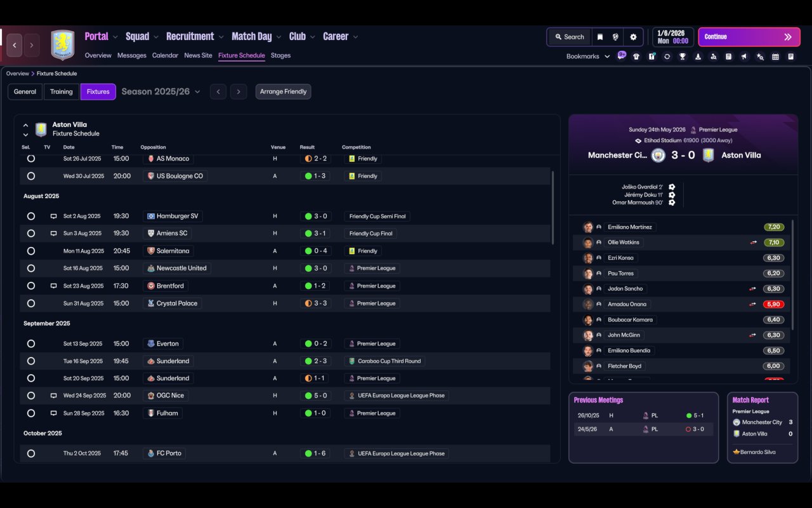
Task: Open the 26/10/25 previous meeting row
Action: (643, 415)
